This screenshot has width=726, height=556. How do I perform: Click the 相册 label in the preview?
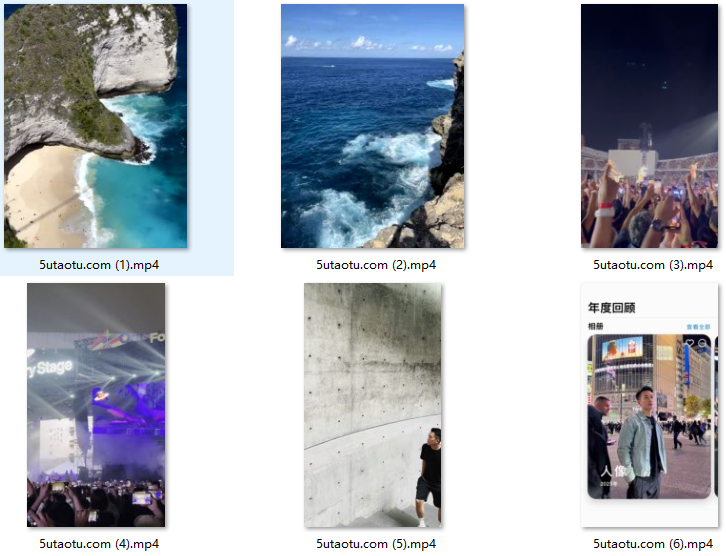tap(595, 326)
